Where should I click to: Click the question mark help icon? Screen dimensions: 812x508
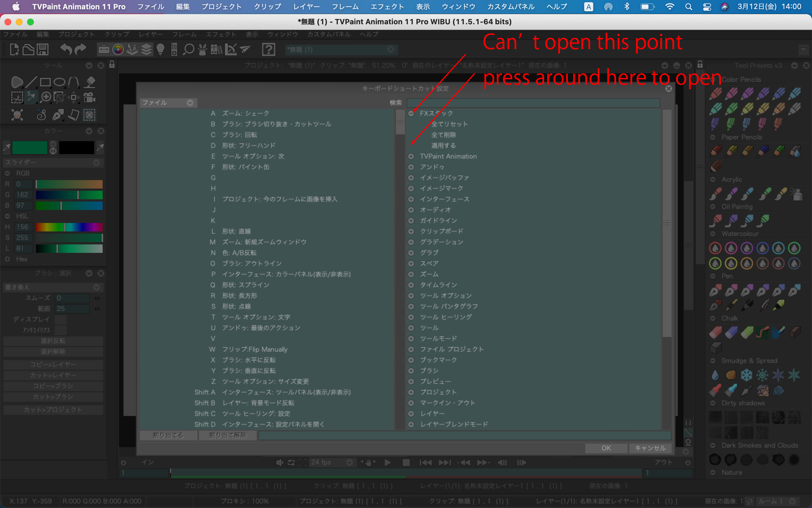tap(269, 49)
